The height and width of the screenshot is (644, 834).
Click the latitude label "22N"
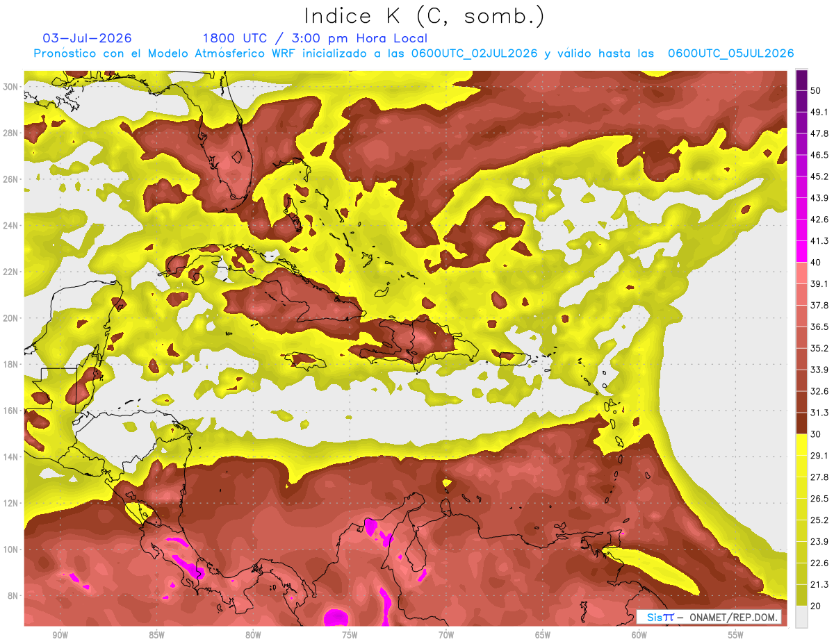10,272
